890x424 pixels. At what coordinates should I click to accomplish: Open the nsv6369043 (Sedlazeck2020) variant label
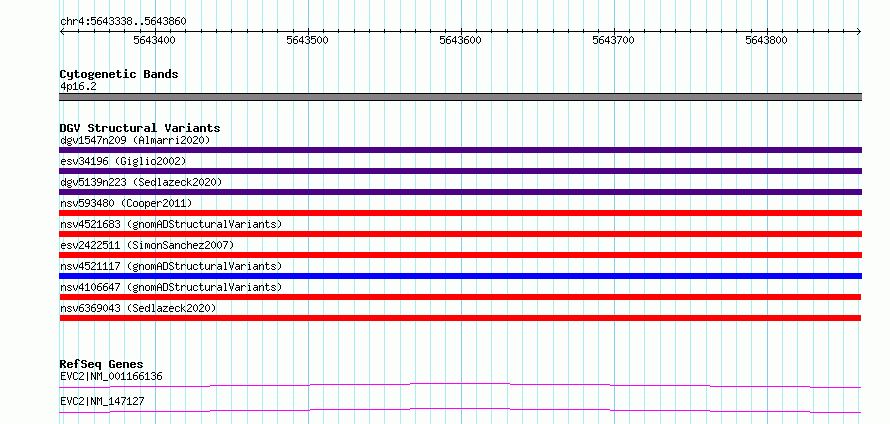pyautogui.click(x=138, y=308)
